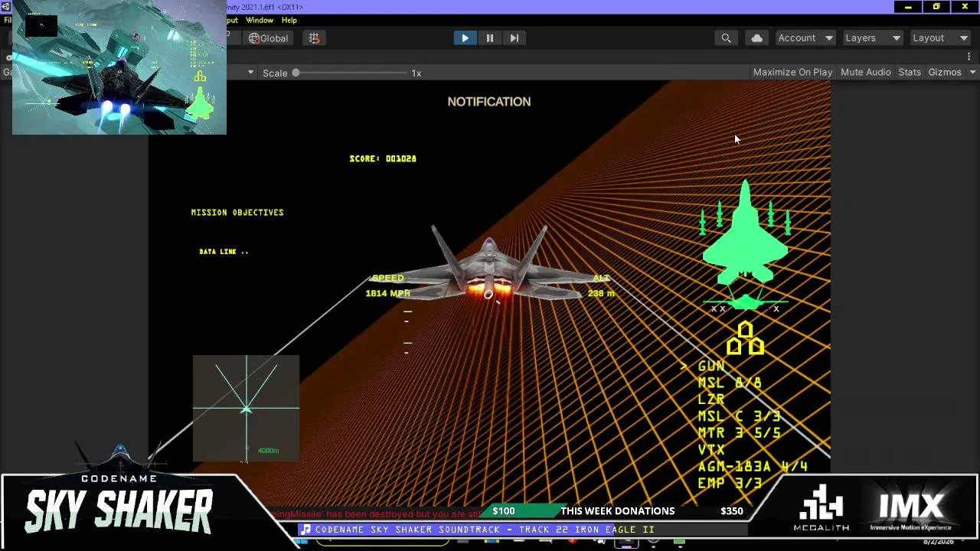The width and height of the screenshot is (980, 551).
Task: Select the MSL C 3/3 weapon entry
Action: coord(739,417)
